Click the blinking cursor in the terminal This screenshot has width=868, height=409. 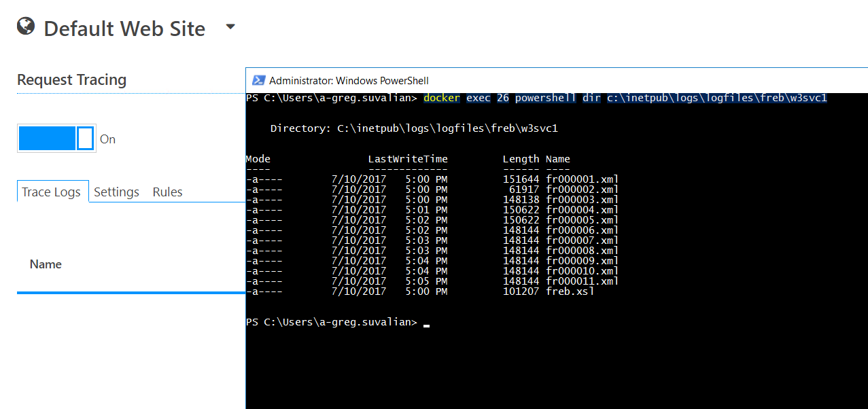click(426, 324)
